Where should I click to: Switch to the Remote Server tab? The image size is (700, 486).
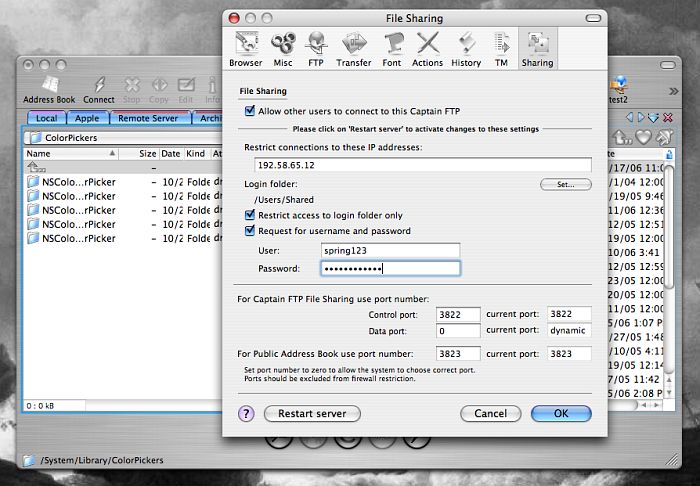point(148,118)
